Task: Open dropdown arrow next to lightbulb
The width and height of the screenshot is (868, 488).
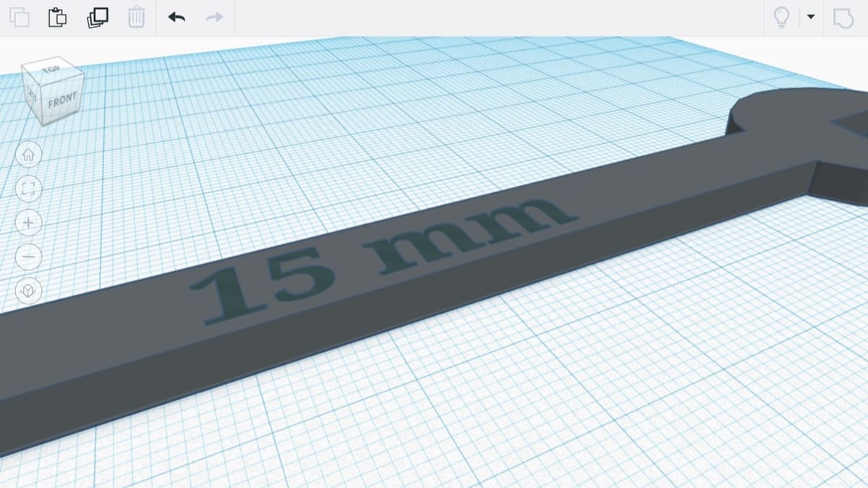Action: [811, 17]
